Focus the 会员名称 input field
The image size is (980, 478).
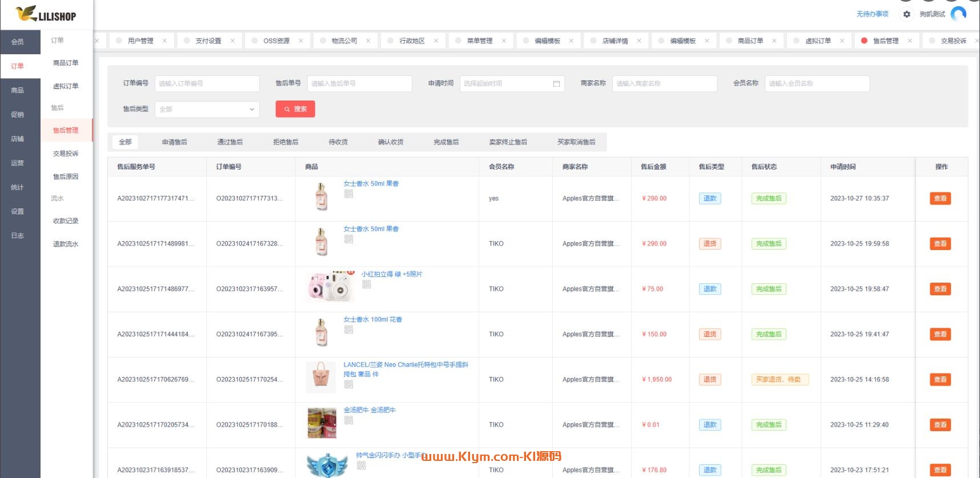[x=817, y=84]
